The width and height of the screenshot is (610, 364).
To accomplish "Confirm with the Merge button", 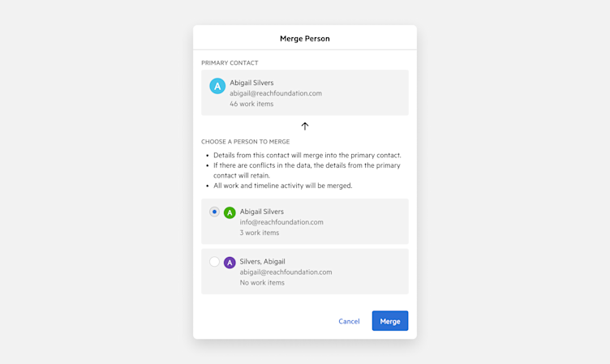I will 390,321.
